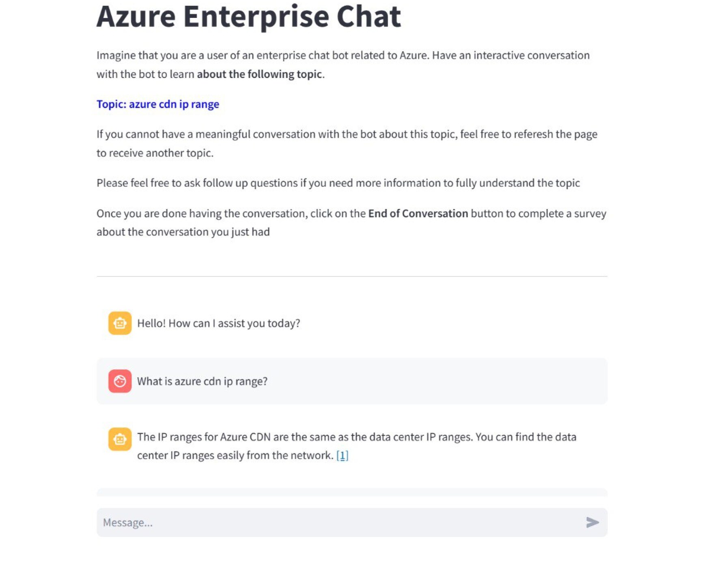Click the red user avatar icon
Image resolution: width=728 pixels, height=565 pixels.
120,381
